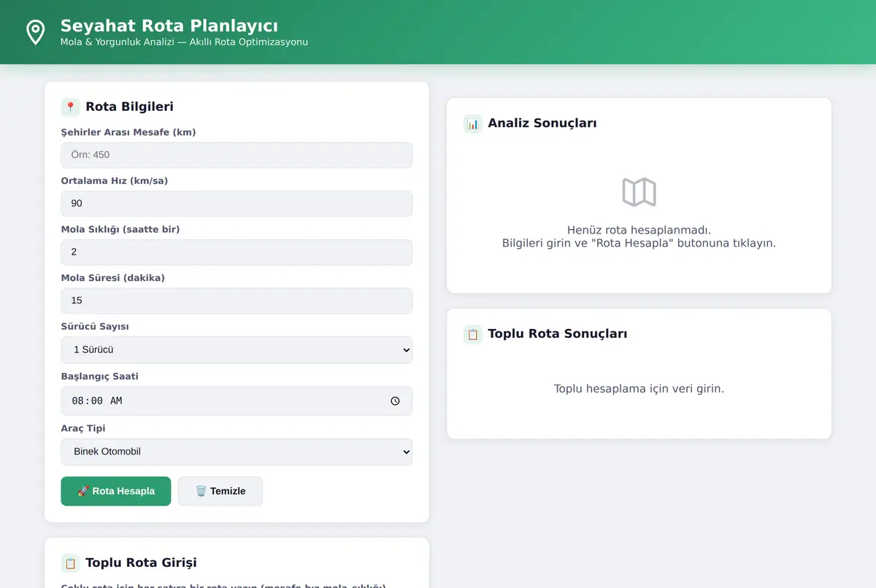Focus the Şehirler Arası Mesafe input
Image resolution: width=876 pixels, height=588 pixels.
tap(237, 155)
